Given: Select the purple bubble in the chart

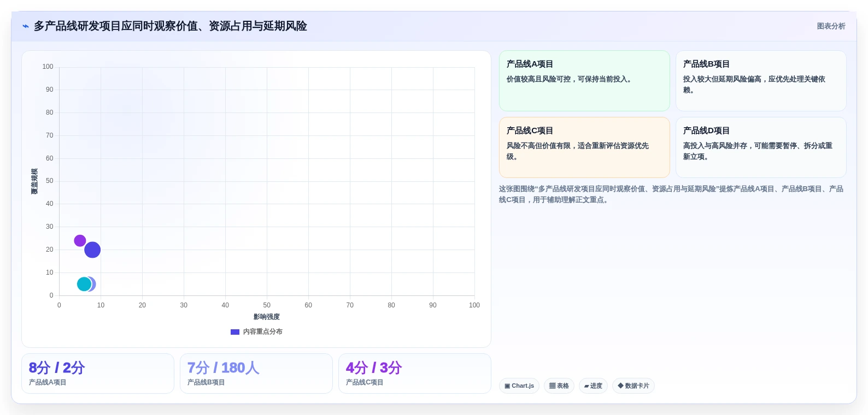Looking at the screenshot, I should point(80,241).
